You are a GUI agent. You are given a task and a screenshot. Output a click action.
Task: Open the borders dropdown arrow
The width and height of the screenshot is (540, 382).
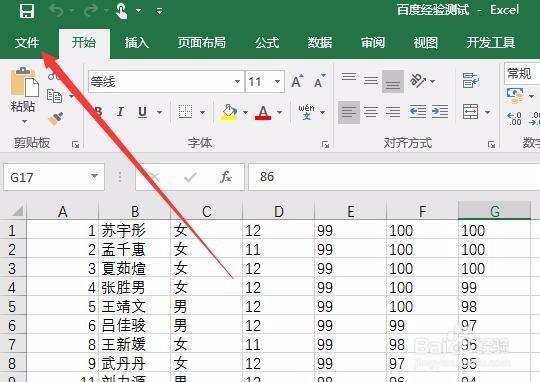point(202,112)
